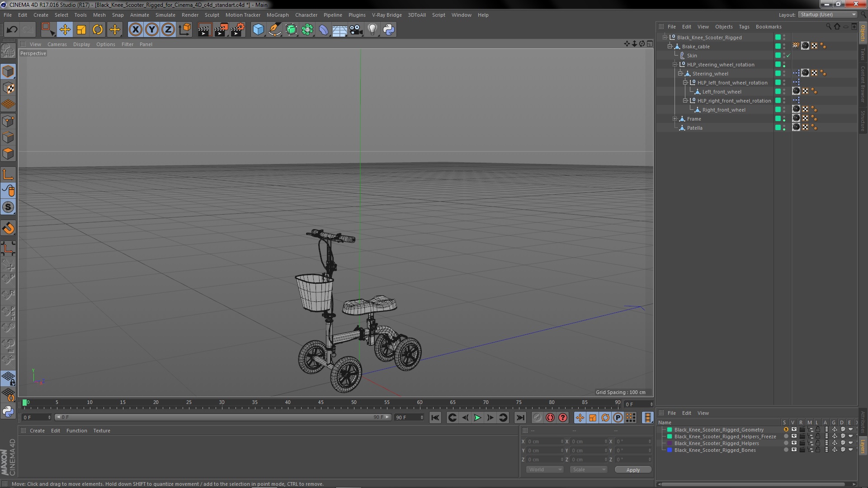Open the Cameras viewport menu

[x=57, y=44]
